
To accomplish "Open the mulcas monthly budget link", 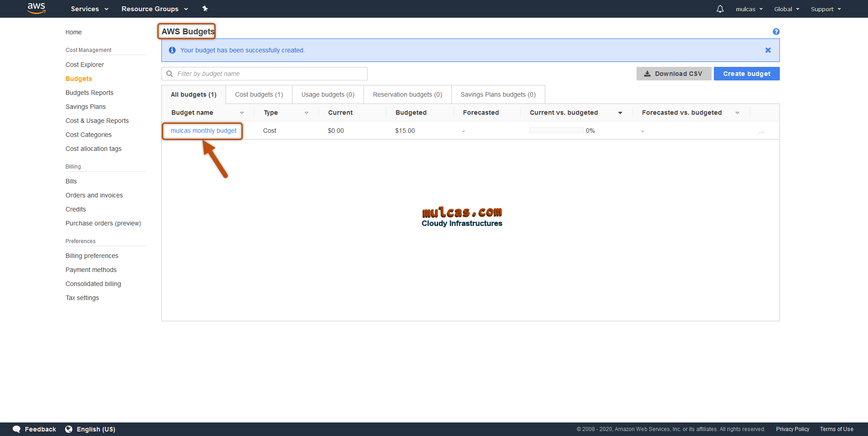I will (203, 131).
